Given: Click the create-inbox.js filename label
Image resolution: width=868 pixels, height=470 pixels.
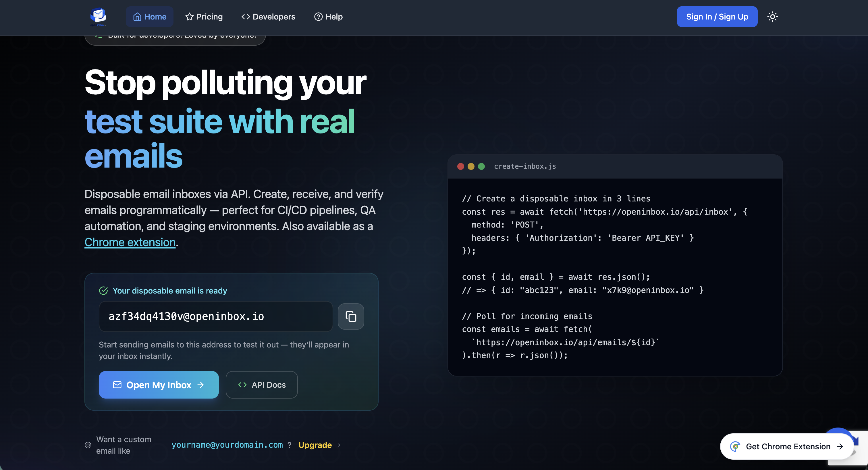Looking at the screenshot, I should [x=525, y=166].
